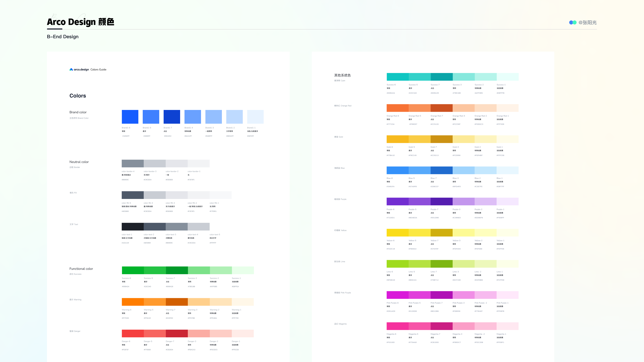Choose the Purple-3 lavender swatch

click(x=464, y=201)
